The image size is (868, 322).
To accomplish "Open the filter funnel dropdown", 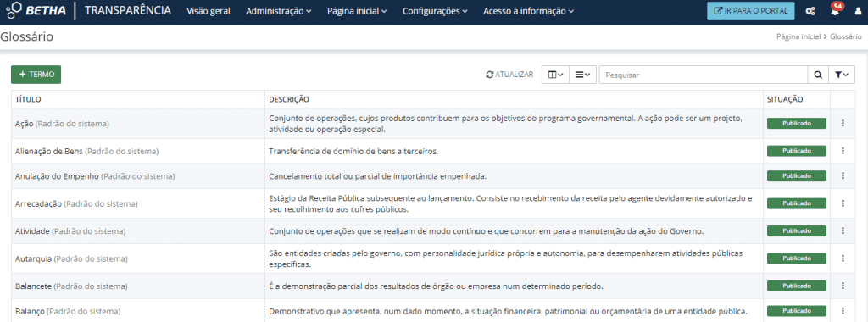I will coord(842,75).
